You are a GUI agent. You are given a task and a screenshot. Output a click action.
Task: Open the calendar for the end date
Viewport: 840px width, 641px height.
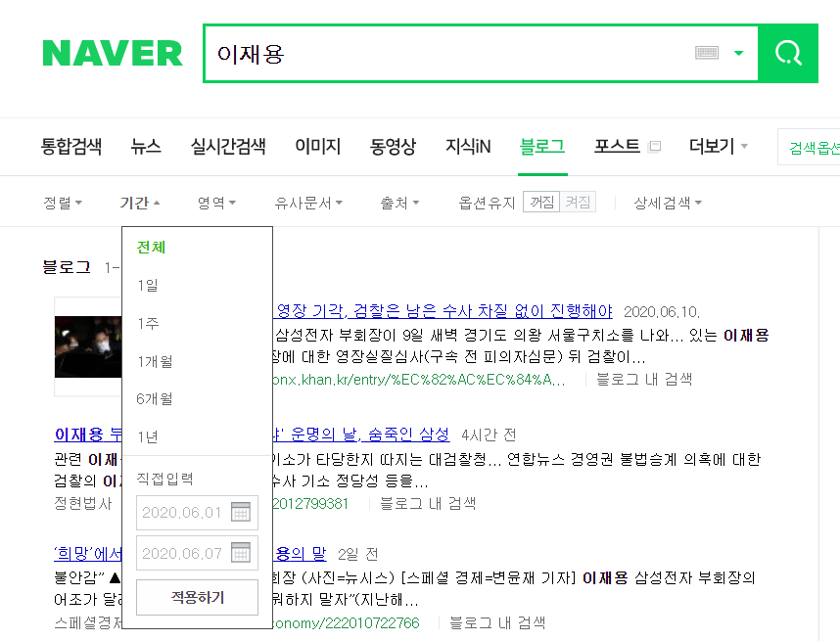241,552
